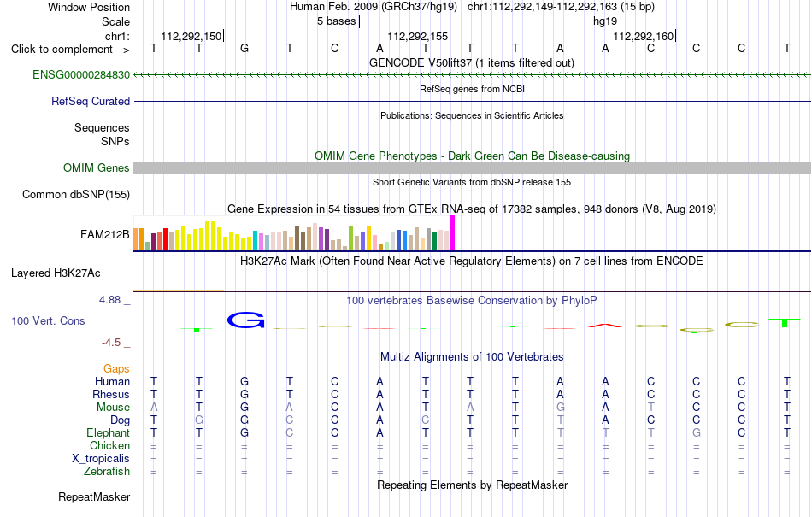The height and width of the screenshot is (517, 812).
Task: Click the gray OMIM Genes item bar
Action: 472,167
